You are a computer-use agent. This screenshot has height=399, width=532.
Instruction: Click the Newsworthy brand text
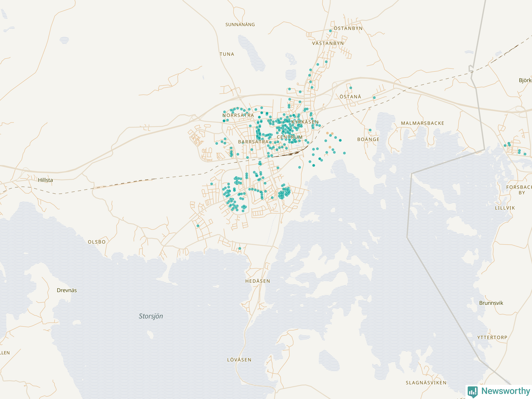[506, 391]
